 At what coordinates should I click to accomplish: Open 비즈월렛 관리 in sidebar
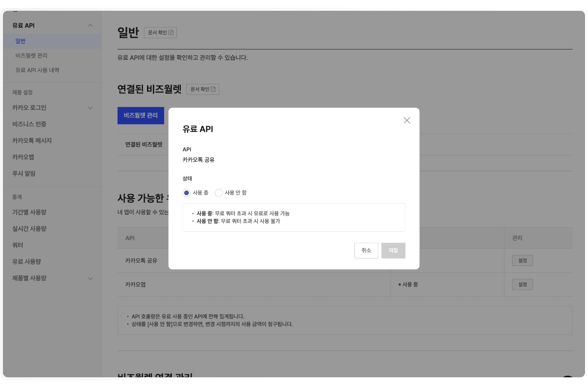point(31,56)
